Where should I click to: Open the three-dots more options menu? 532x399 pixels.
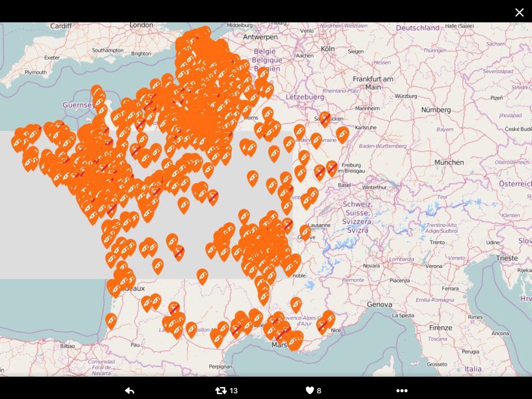[402, 391]
